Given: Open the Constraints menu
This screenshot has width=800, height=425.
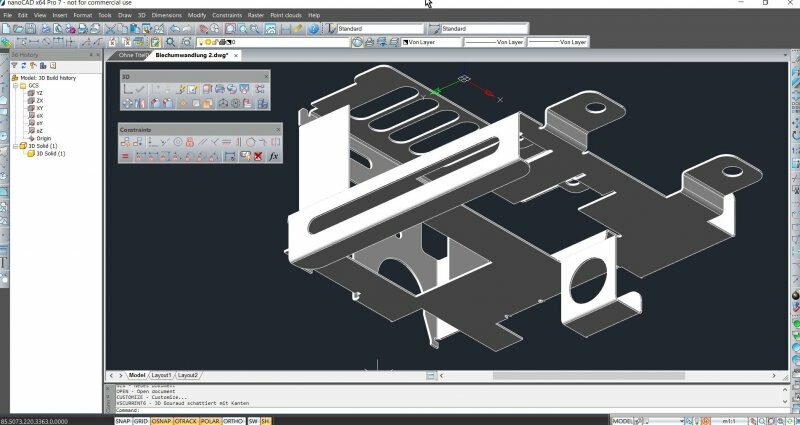Looking at the screenshot, I should click(x=227, y=16).
